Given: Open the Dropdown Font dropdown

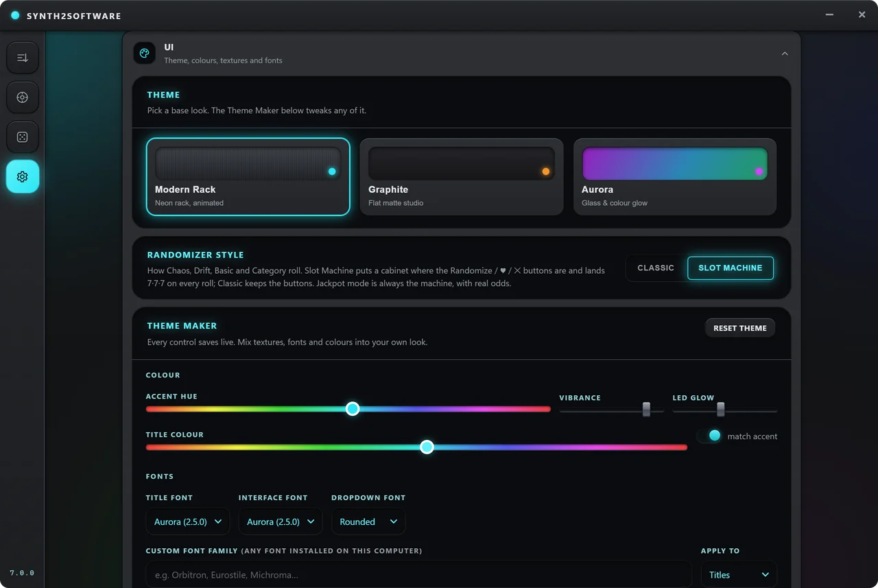Looking at the screenshot, I should 368,521.
